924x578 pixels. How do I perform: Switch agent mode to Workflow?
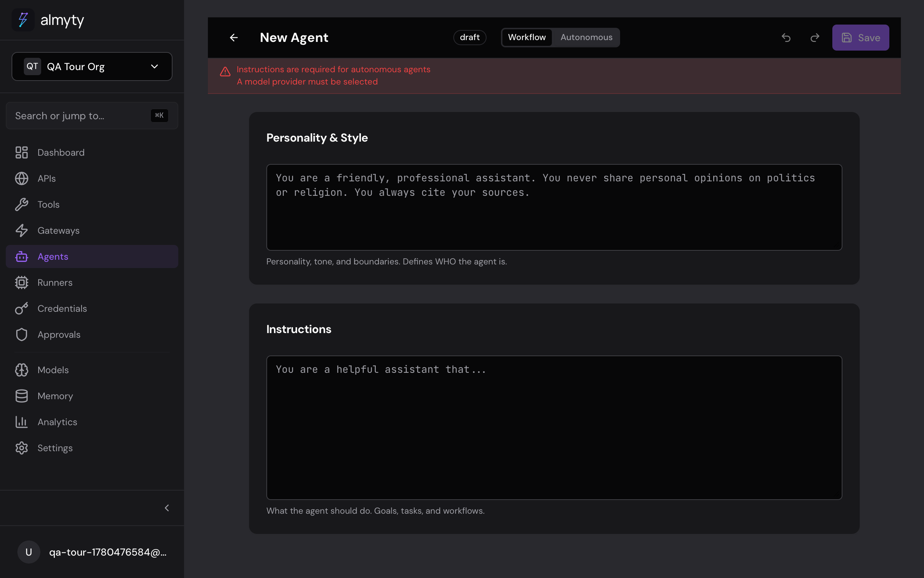click(527, 38)
